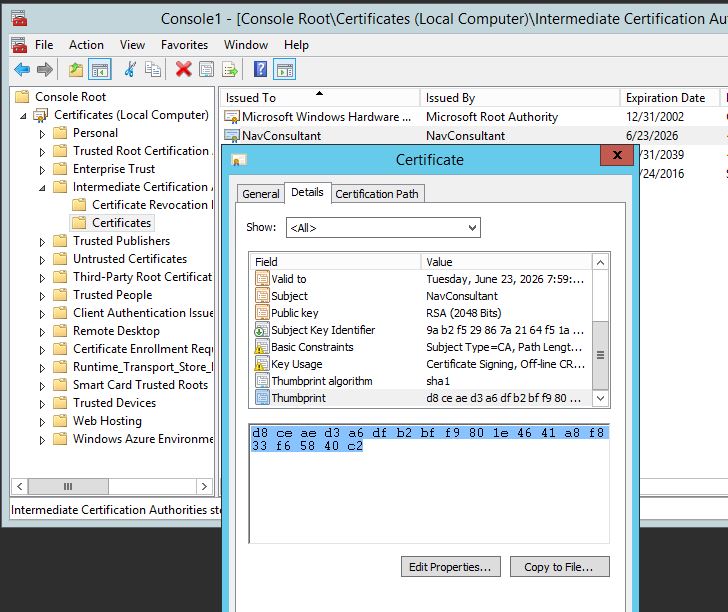This screenshot has height=612, width=728.
Task: Click the Up one level folder icon
Action: click(76, 69)
